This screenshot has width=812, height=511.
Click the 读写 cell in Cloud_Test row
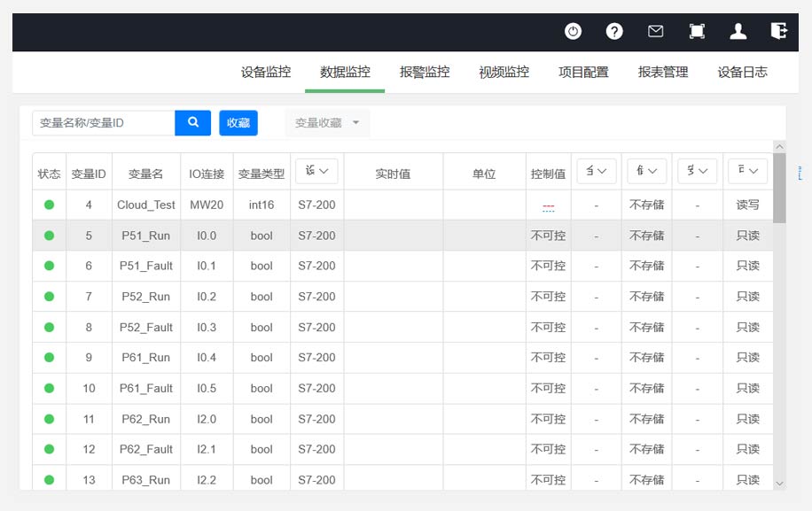(748, 205)
